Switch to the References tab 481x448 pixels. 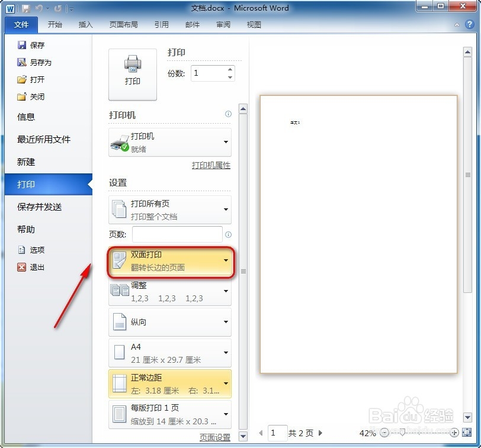pos(161,24)
